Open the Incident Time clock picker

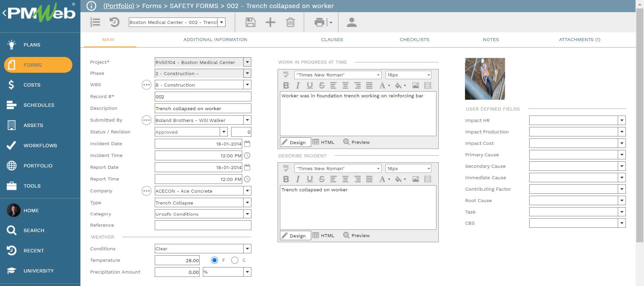point(247,156)
